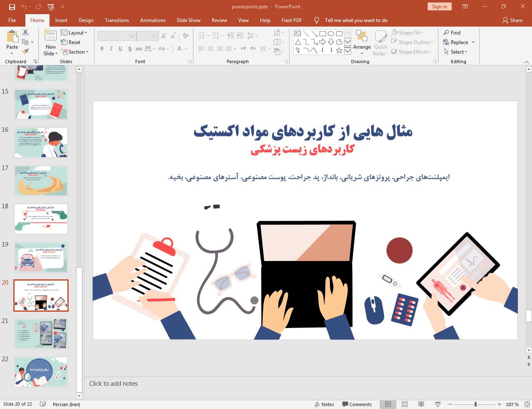
Task: Open the Transitions tab
Action: click(117, 20)
